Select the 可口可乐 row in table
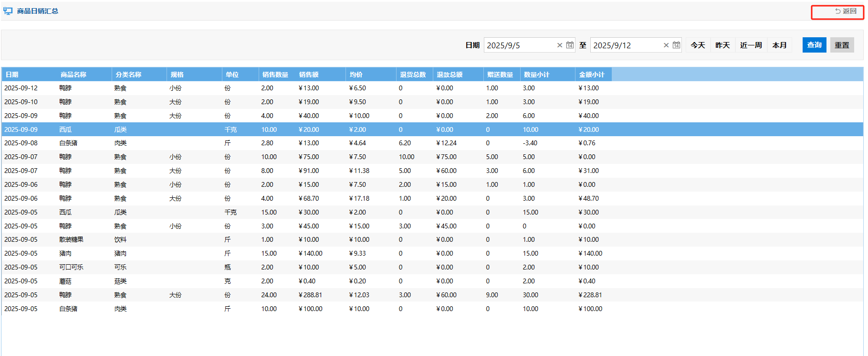 click(71, 267)
